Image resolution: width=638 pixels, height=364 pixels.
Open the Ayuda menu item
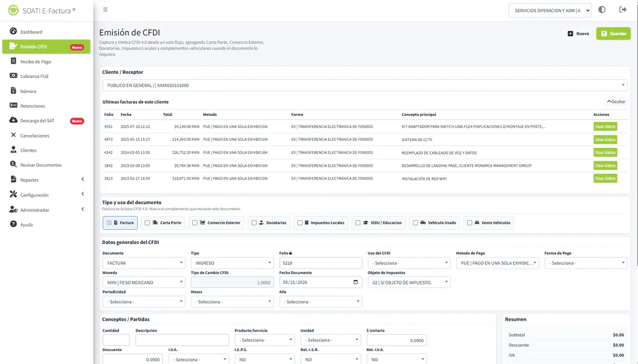[x=46, y=224]
